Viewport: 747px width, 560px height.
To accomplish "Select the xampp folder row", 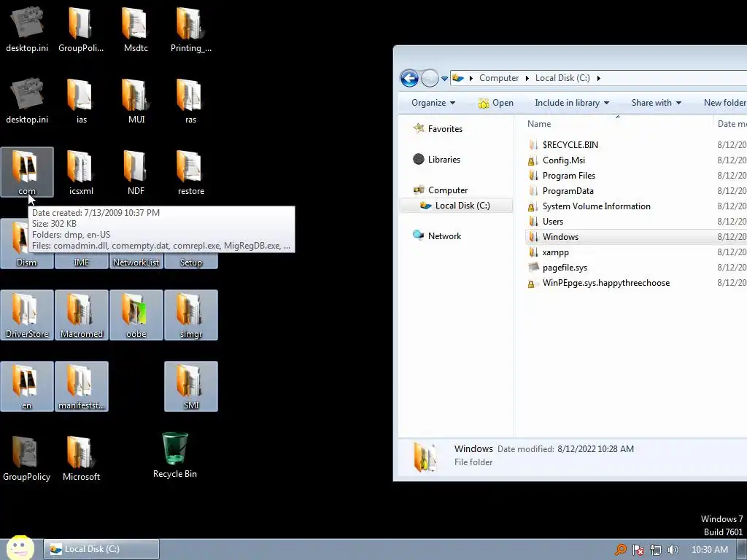I will coord(636,252).
